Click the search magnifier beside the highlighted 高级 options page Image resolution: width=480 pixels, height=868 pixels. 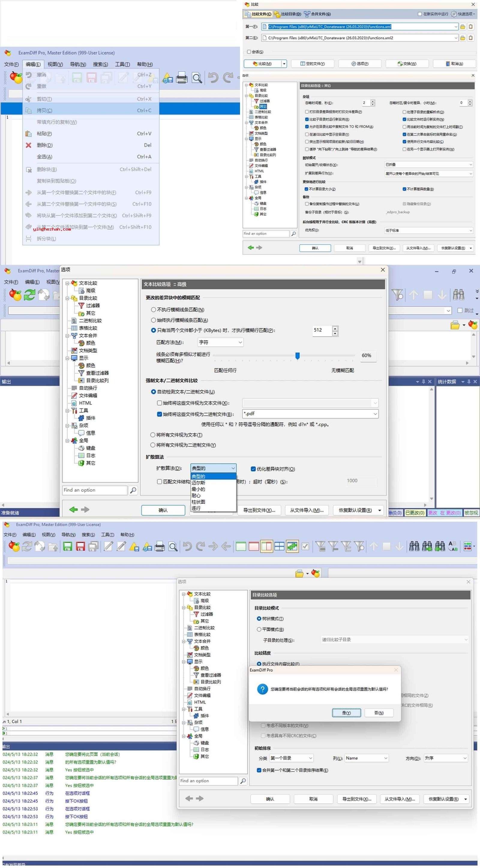[x=133, y=490]
